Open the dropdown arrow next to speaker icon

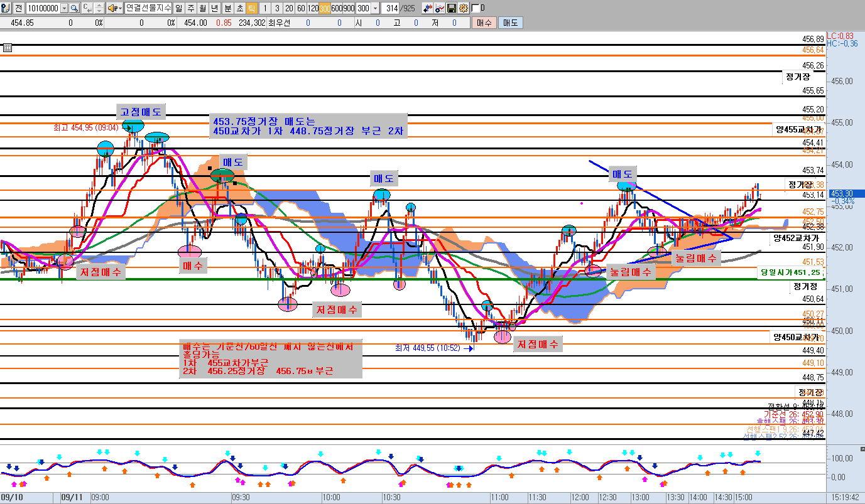pyautogui.click(x=120, y=8)
